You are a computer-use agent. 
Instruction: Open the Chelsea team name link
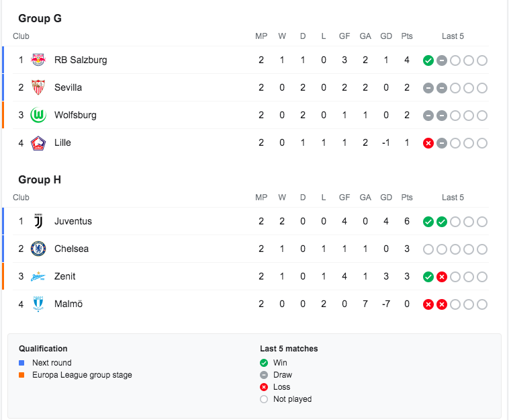pyautogui.click(x=71, y=249)
